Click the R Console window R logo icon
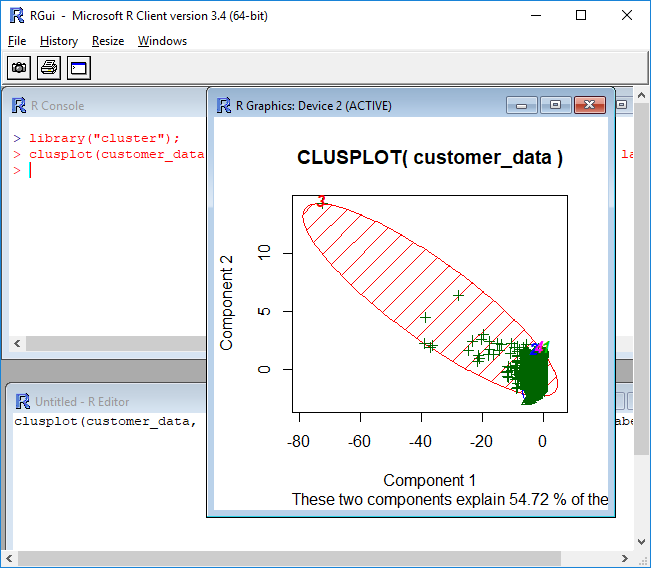 pos(19,105)
